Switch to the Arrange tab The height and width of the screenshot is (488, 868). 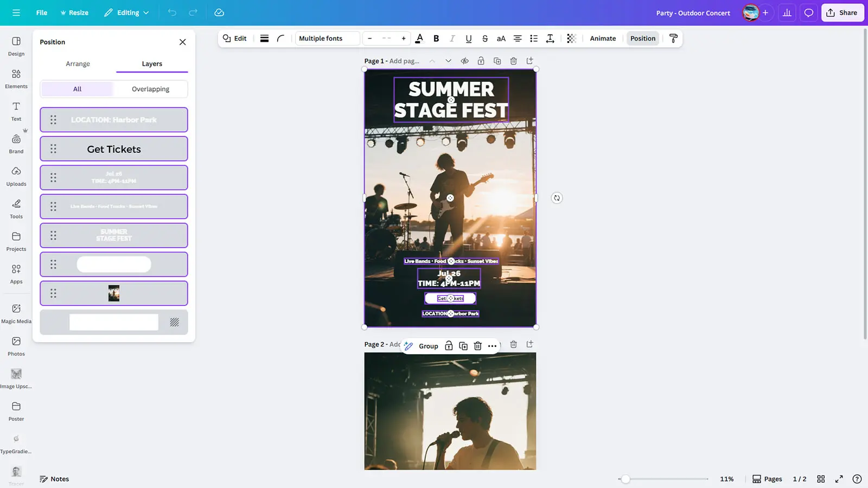(x=78, y=64)
